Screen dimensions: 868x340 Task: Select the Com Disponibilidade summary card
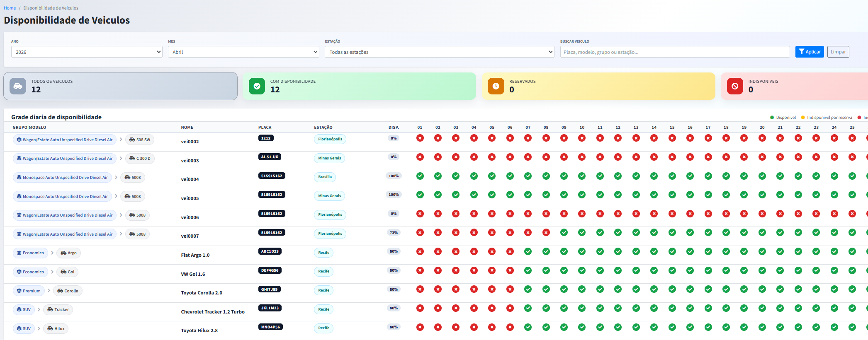click(359, 86)
